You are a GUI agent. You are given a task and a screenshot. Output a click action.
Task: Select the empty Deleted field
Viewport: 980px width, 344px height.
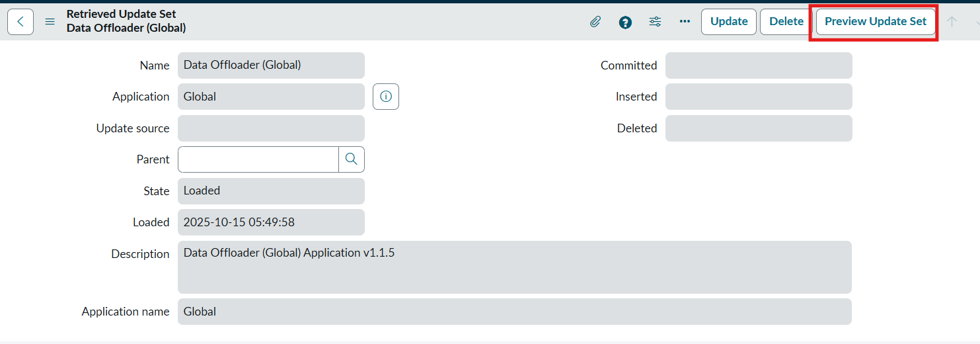coord(759,128)
